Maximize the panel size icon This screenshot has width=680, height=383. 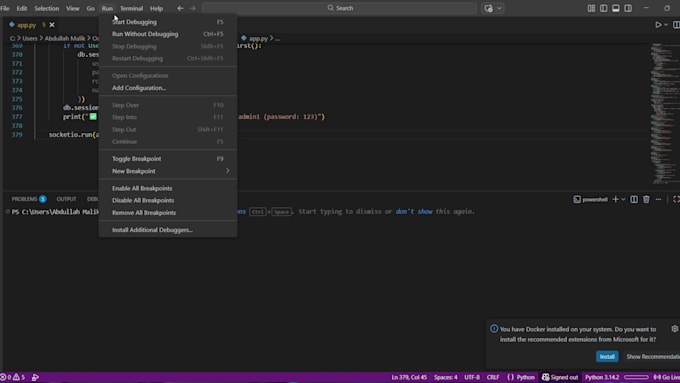point(676,200)
